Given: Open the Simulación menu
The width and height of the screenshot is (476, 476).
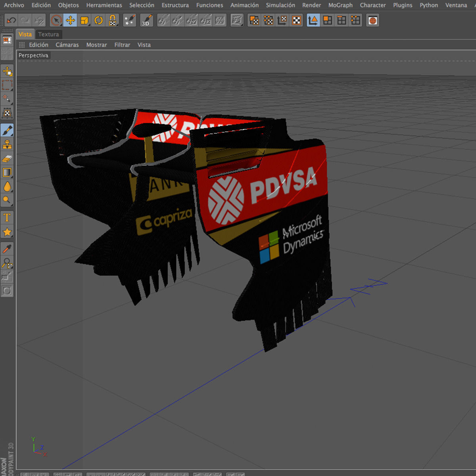Looking at the screenshot, I should [280, 5].
